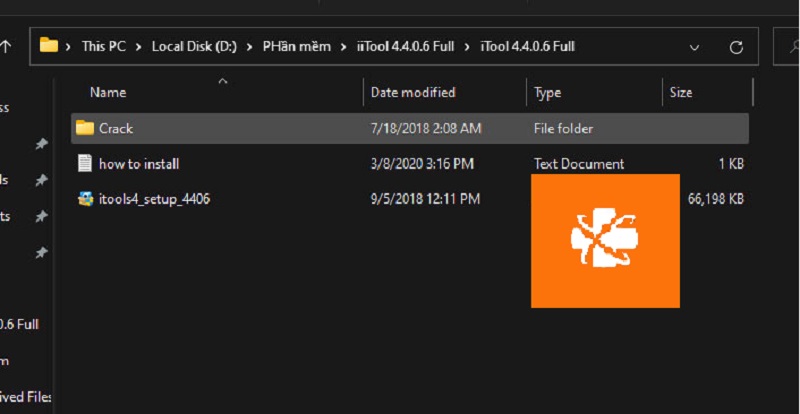Viewport: 800px width, 414px height.
Task: Click iTool 4.4.0.6 Full breadcrumb
Action: [x=528, y=46]
